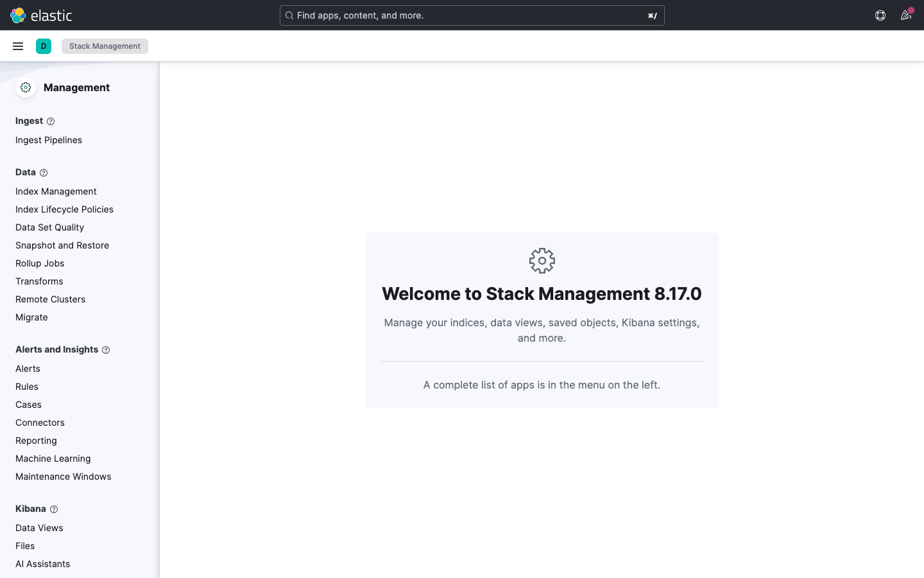The width and height of the screenshot is (924, 578).
Task: View the Maintenance Windows page
Action: (x=63, y=477)
